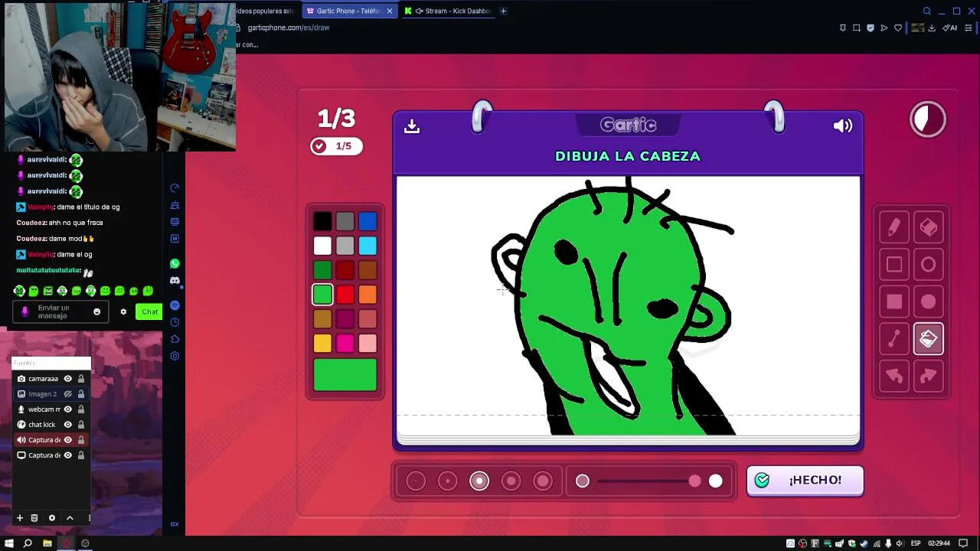Open source properties gear in Fuentes panel
The image size is (980, 551).
coord(52,518)
